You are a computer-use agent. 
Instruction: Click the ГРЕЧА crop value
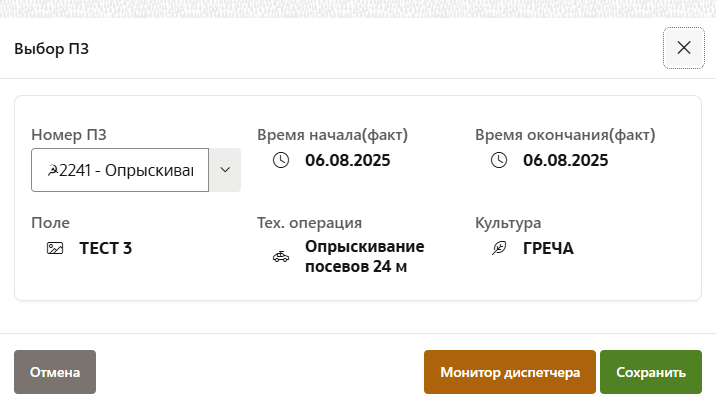(x=548, y=248)
